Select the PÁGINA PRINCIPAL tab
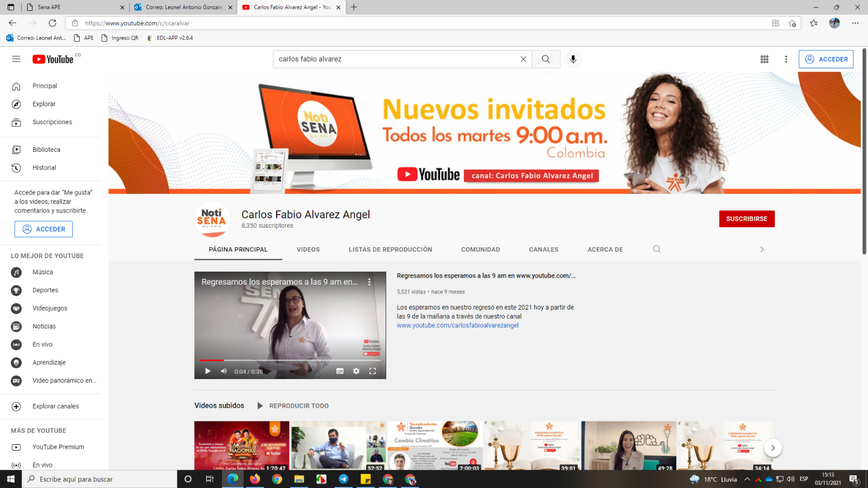 click(x=238, y=250)
